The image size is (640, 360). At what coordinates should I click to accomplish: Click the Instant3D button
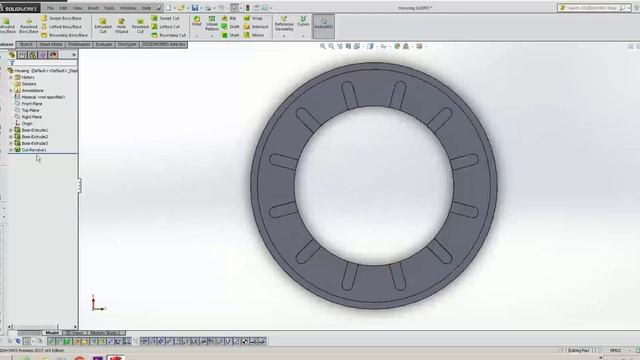pyautogui.click(x=324, y=27)
